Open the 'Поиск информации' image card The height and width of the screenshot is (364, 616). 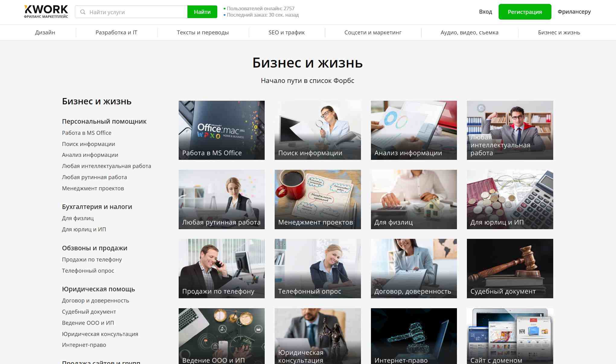[318, 130]
